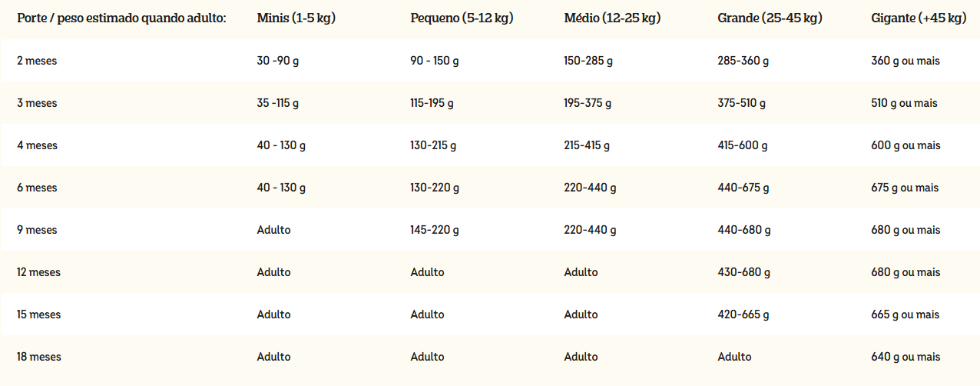Select the "2 meses" row label
The width and height of the screenshot is (980, 386).
coord(37,61)
